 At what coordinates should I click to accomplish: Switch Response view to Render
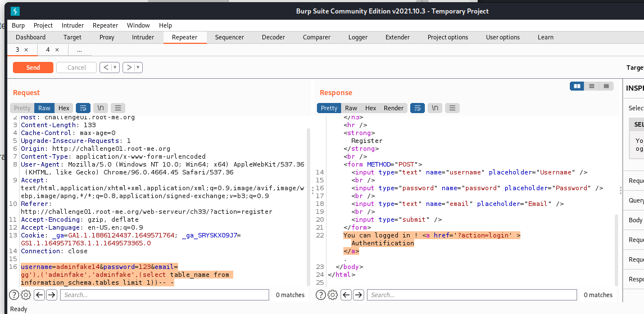[393, 108]
